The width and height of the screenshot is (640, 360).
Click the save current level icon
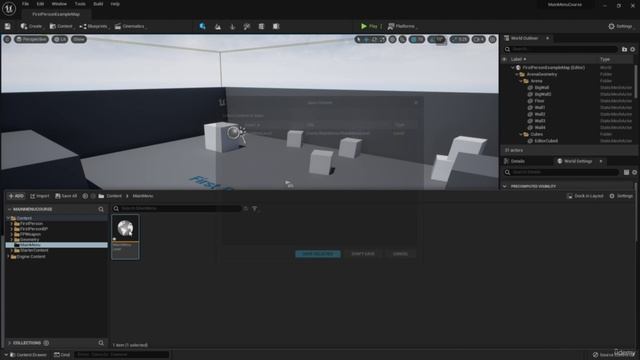click(8, 26)
